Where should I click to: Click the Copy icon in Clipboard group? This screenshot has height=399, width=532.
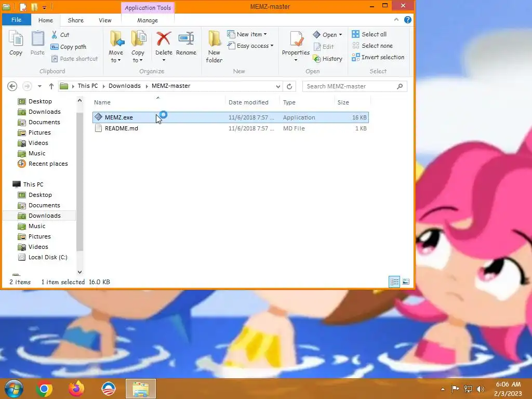[16, 43]
